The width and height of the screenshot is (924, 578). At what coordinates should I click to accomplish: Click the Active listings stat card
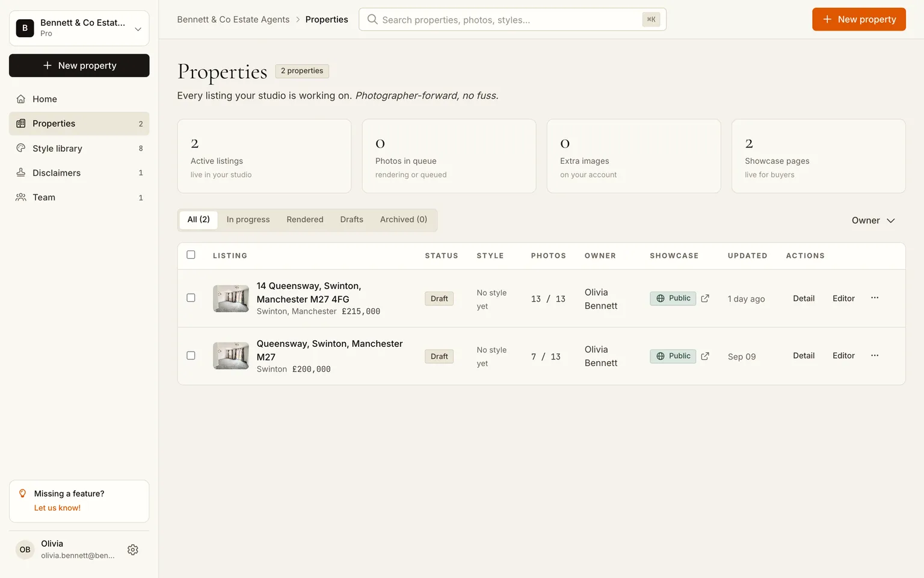click(x=264, y=156)
